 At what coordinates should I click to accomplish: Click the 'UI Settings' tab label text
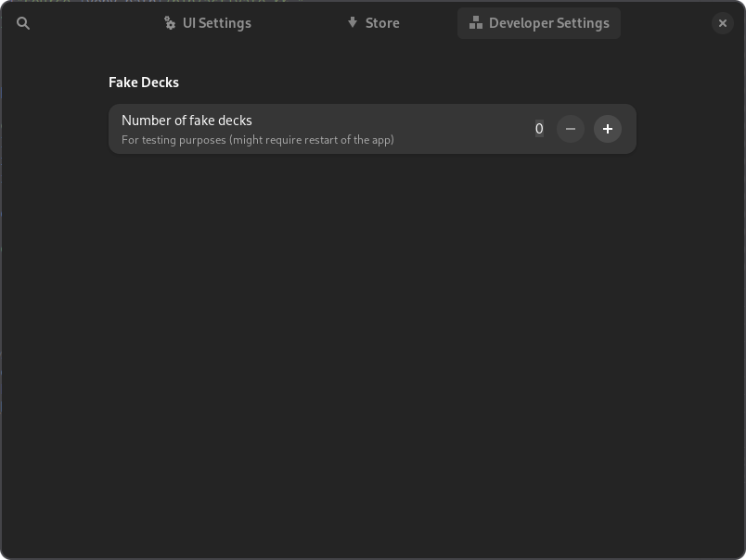[x=217, y=23]
